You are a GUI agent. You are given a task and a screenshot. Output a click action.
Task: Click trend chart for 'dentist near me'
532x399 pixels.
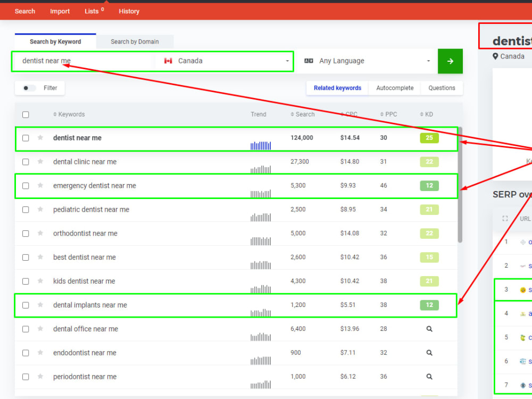point(261,146)
